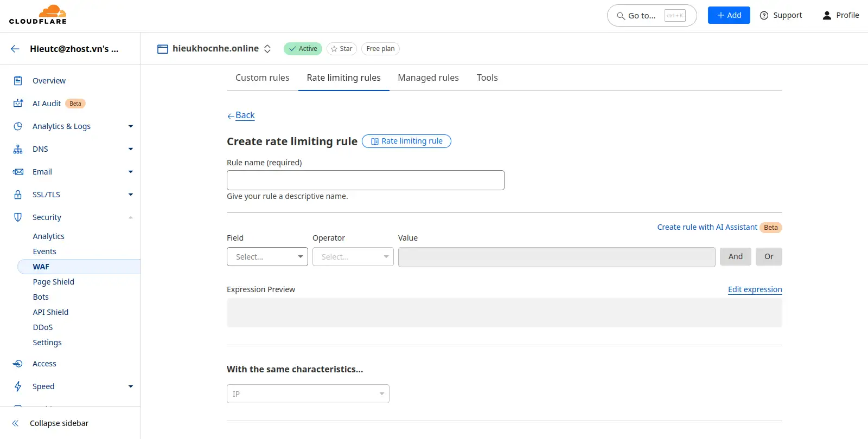Click the AI Audit sidebar icon
The width and height of the screenshot is (868, 439).
[18, 104]
